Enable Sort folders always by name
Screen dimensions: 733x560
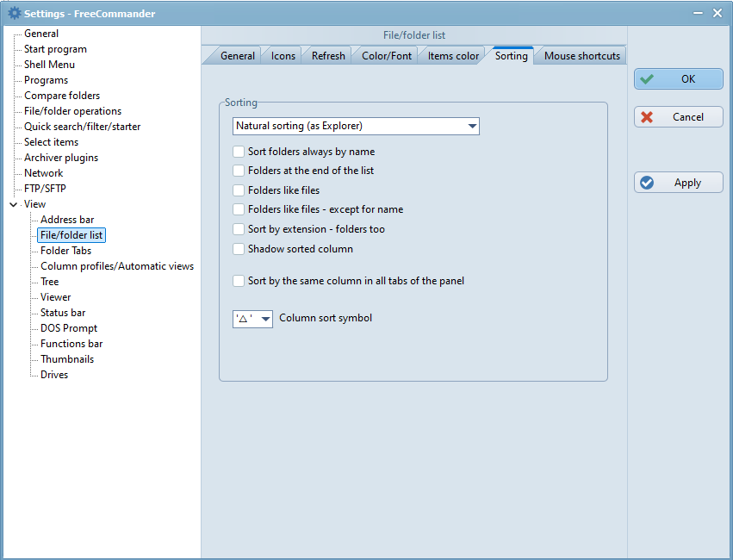tap(239, 152)
